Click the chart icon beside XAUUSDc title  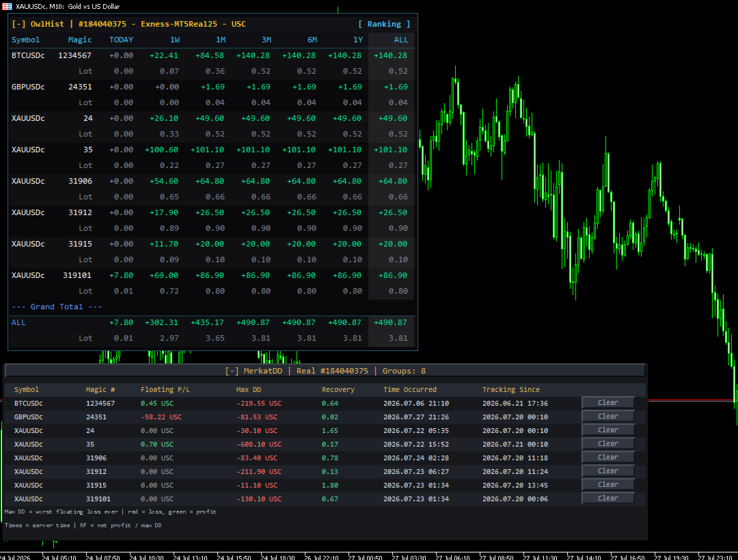click(7, 7)
